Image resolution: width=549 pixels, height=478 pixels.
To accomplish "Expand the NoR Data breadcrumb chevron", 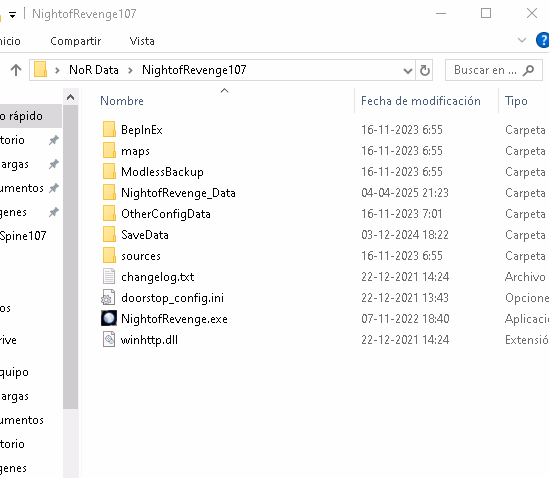I will [130, 70].
